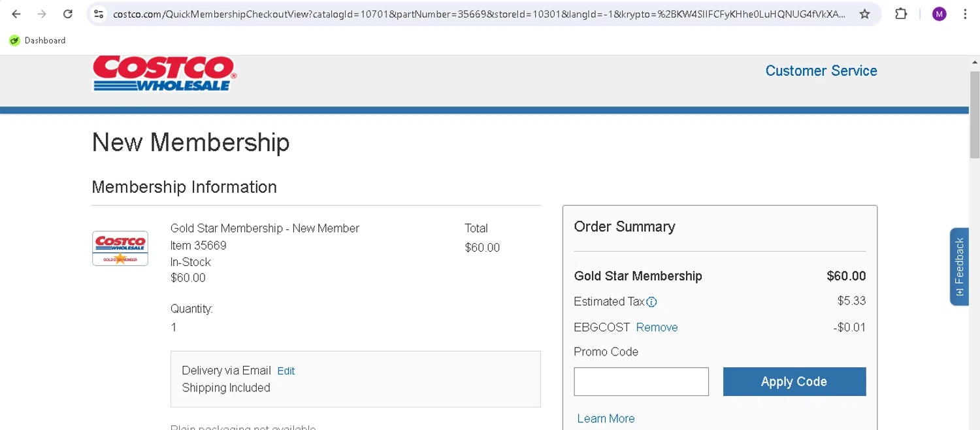Screen dimensions: 980x430
Task: Click the address bar URL
Action: [479, 14]
